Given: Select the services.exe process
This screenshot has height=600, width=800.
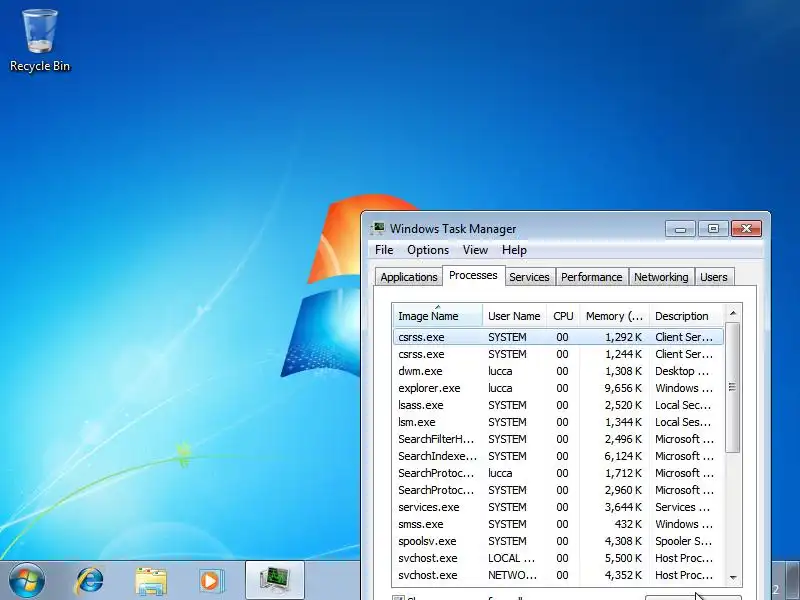Looking at the screenshot, I should click(x=559, y=507).
